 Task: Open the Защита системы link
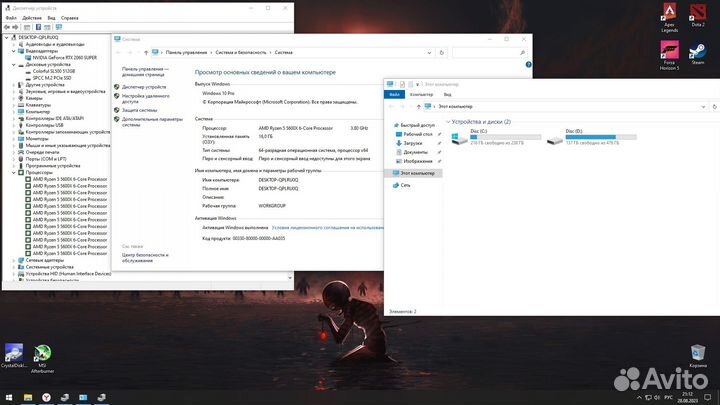(x=140, y=110)
